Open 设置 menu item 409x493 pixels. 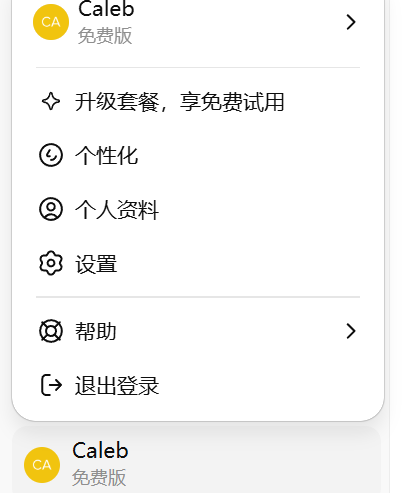pos(198,264)
